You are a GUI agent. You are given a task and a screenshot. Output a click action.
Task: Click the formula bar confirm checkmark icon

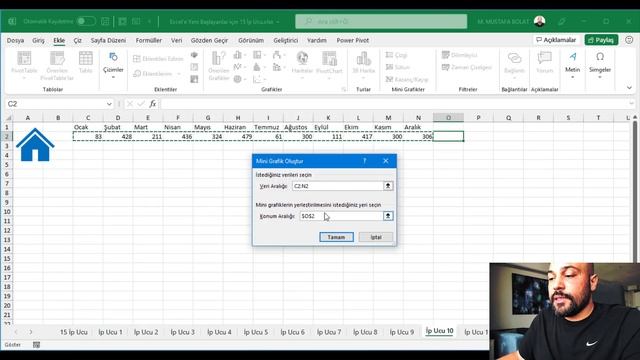point(141,104)
